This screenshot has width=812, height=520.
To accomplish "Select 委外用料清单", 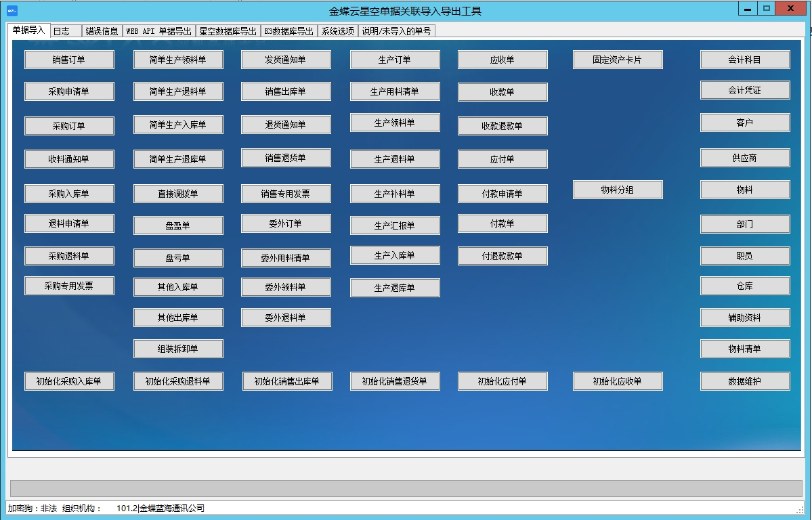I will [286, 258].
